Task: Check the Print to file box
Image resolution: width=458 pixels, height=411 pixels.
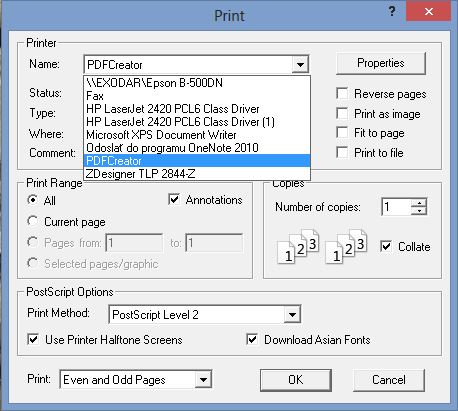Action: pyautogui.click(x=342, y=152)
